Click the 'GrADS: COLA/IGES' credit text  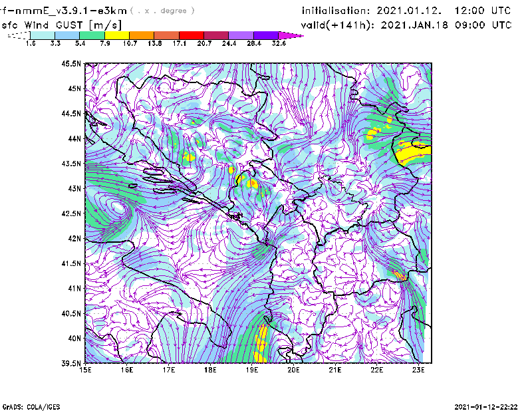pyautogui.click(x=31, y=407)
